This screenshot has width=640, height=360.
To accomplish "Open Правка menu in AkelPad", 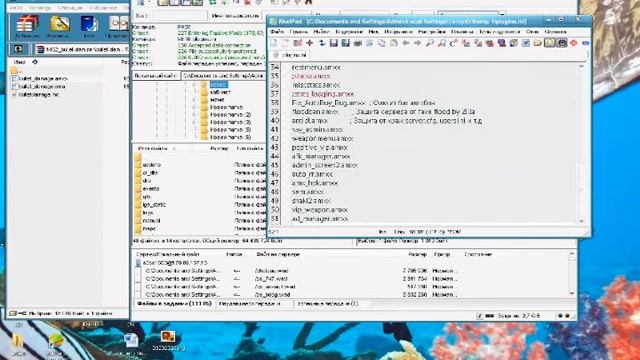I will click(298, 31).
